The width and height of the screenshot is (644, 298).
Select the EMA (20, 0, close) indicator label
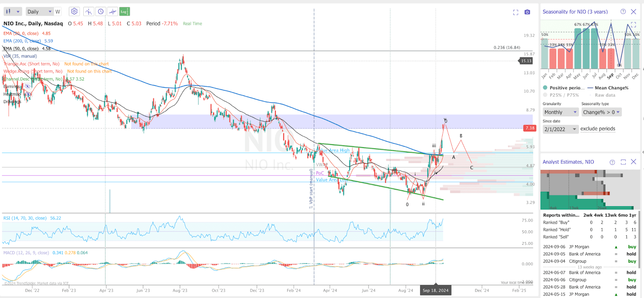21,33
